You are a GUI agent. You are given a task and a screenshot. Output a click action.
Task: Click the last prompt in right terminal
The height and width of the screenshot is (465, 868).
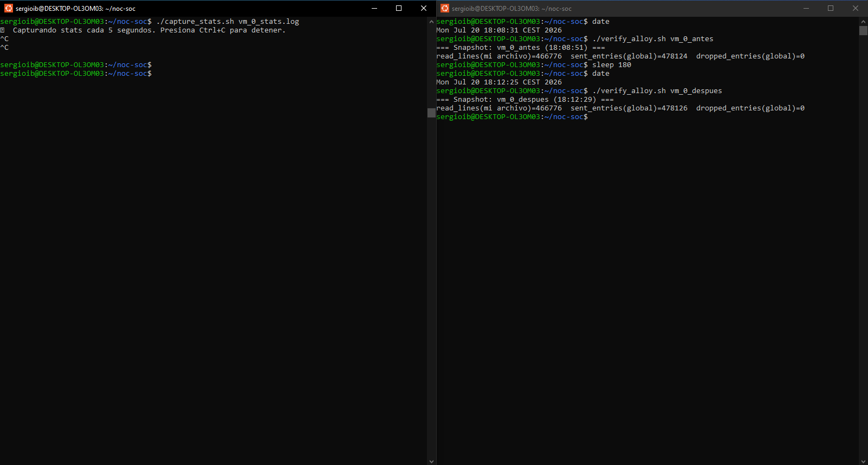point(512,117)
